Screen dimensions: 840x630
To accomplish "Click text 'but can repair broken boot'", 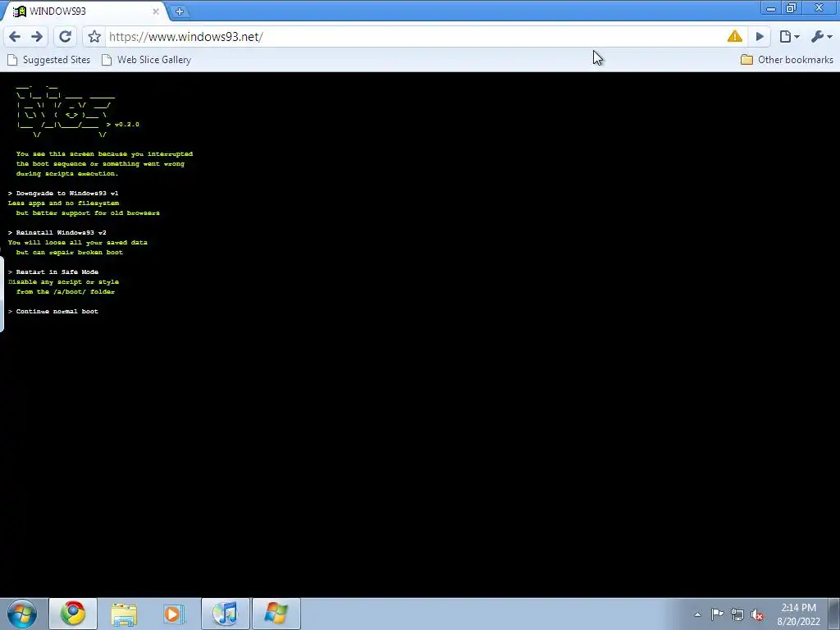I will (x=70, y=253).
